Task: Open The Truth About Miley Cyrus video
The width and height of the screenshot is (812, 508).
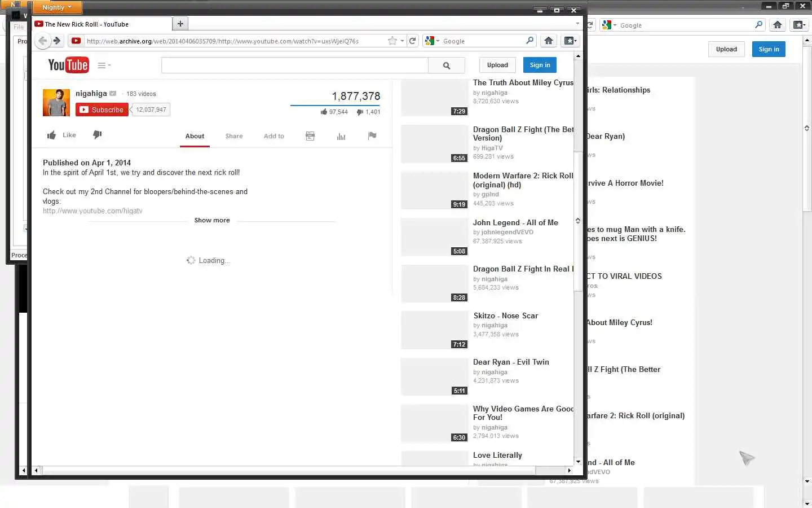Action: pos(523,82)
